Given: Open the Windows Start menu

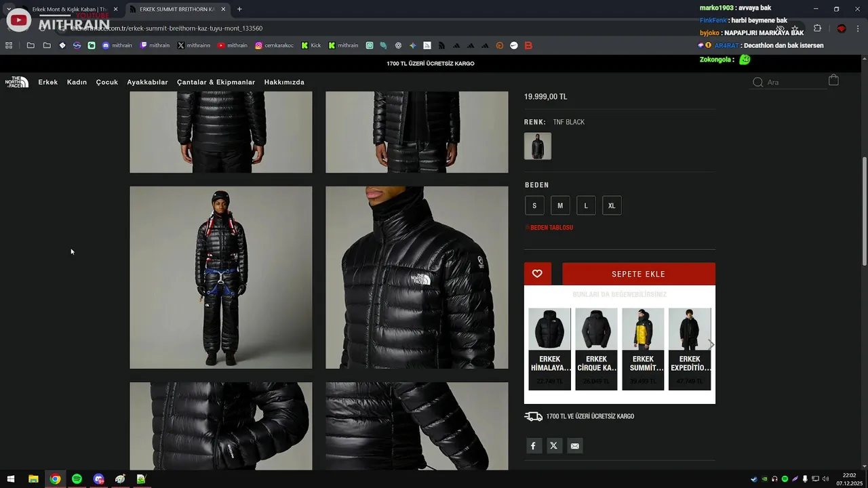Looking at the screenshot, I should 11,479.
